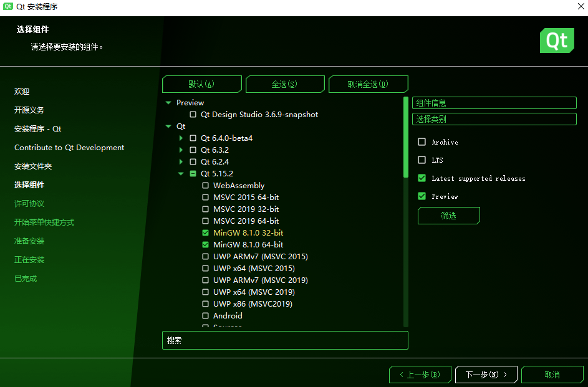The width and height of the screenshot is (588, 387).
Task: Check UWP x64 (MSVC 2019) box
Action: pyautogui.click(x=206, y=292)
